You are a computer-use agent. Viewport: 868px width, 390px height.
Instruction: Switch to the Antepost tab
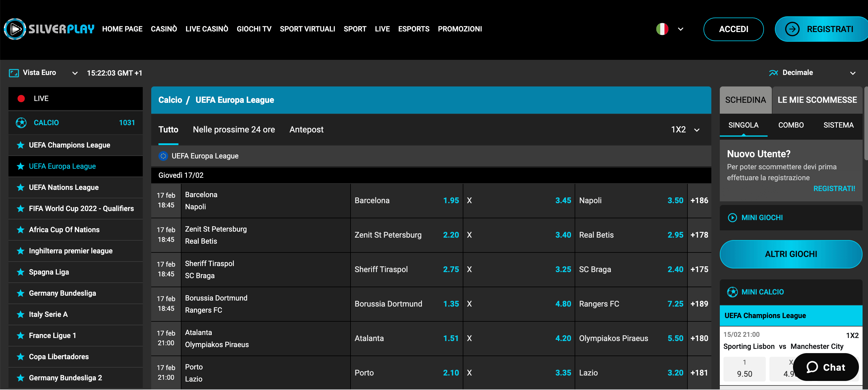306,129
